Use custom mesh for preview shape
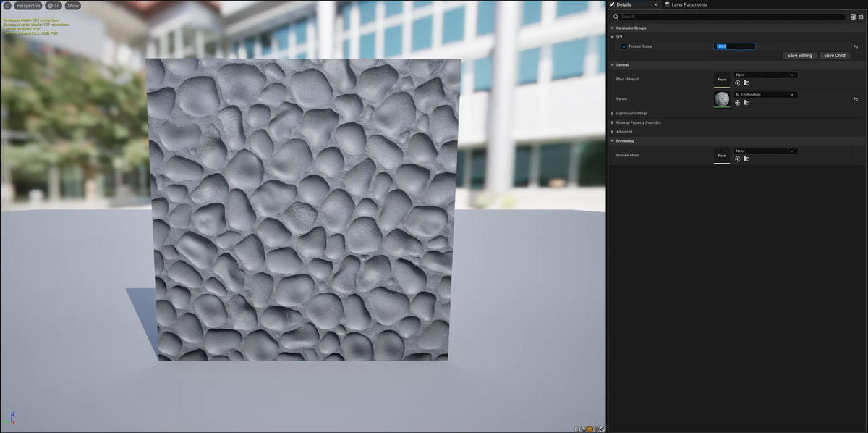The image size is (868, 433). coord(602,429)
